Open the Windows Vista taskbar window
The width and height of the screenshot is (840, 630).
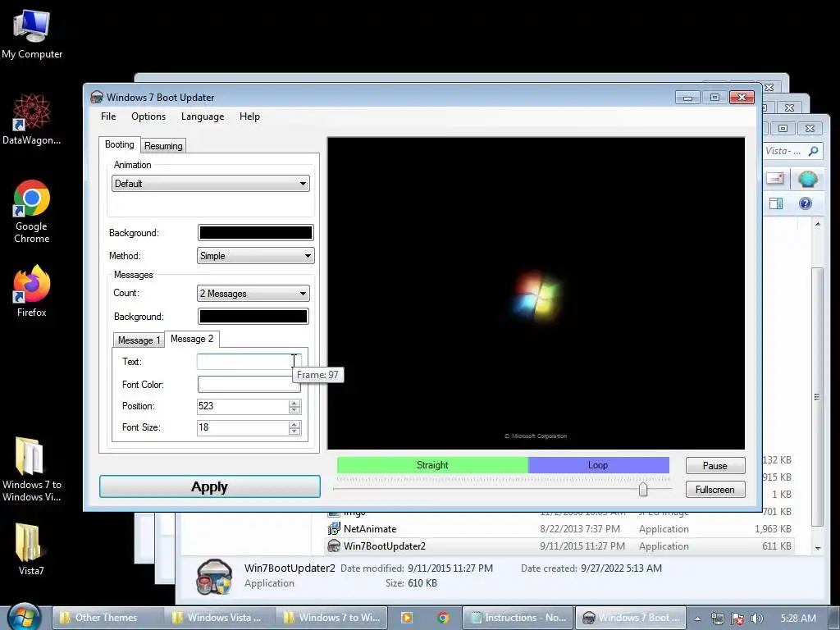pos(218,618)
